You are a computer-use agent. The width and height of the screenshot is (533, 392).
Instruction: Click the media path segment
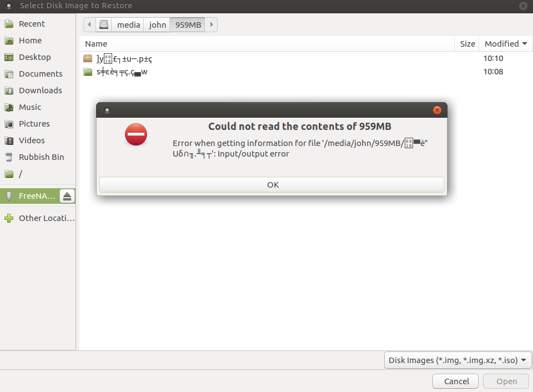pyautogui.click(x=128, y=24)
